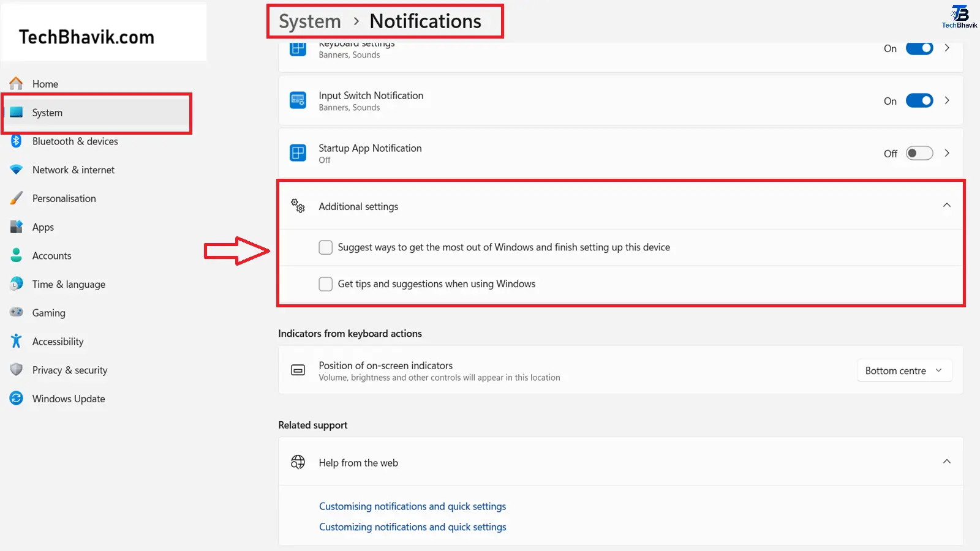
Task: Open Keyboard settings details chevron
Action: pos(947,48)
